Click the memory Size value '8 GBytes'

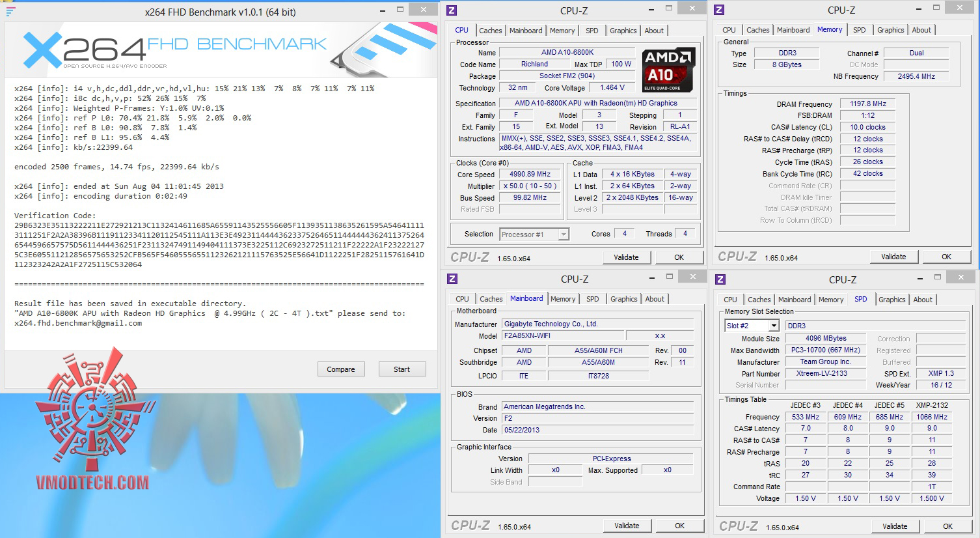(x=787, y=65)
